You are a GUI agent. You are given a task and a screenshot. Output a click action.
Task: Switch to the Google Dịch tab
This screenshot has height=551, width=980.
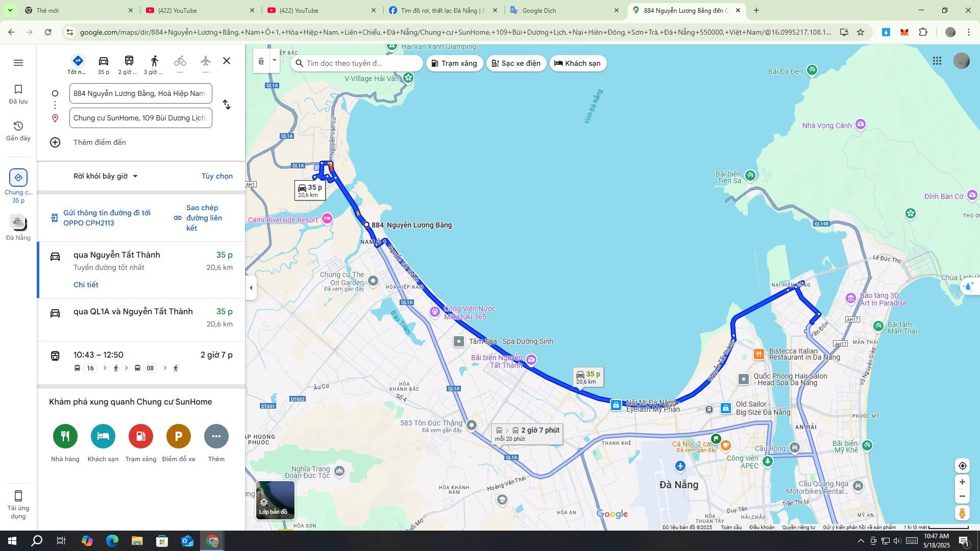click(565, 10)
